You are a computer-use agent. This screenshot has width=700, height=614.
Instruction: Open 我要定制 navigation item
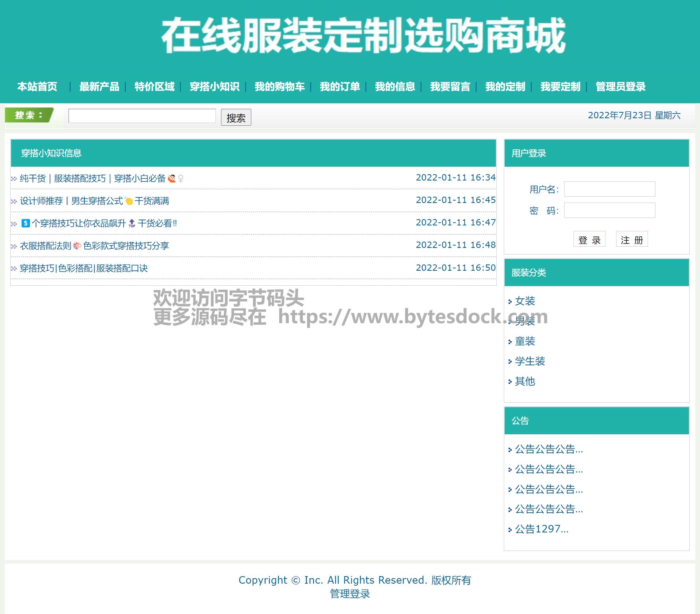coord(560,87)
